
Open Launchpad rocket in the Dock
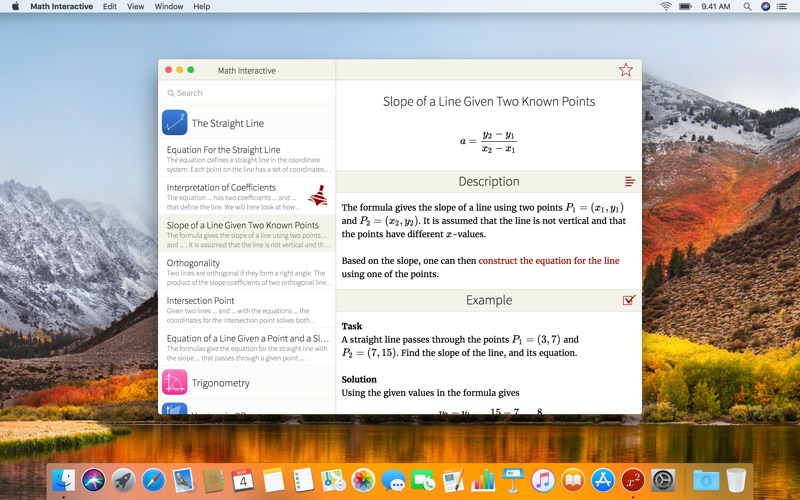(x=123, y=480)
